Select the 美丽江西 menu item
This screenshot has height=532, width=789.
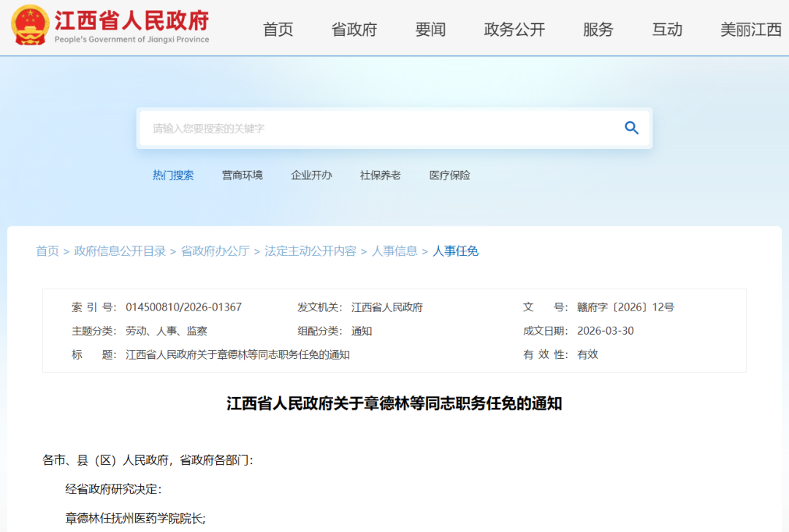point(750,30)
